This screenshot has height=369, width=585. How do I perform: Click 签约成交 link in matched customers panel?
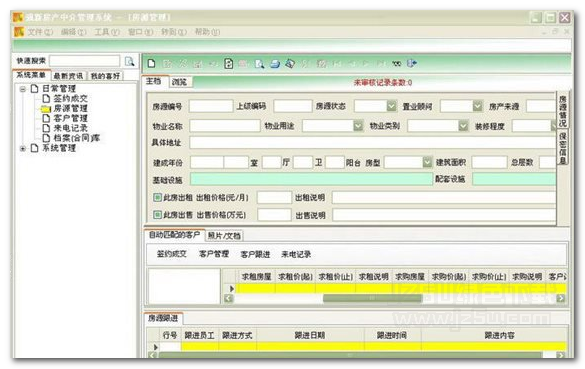(x=172, y=254)
